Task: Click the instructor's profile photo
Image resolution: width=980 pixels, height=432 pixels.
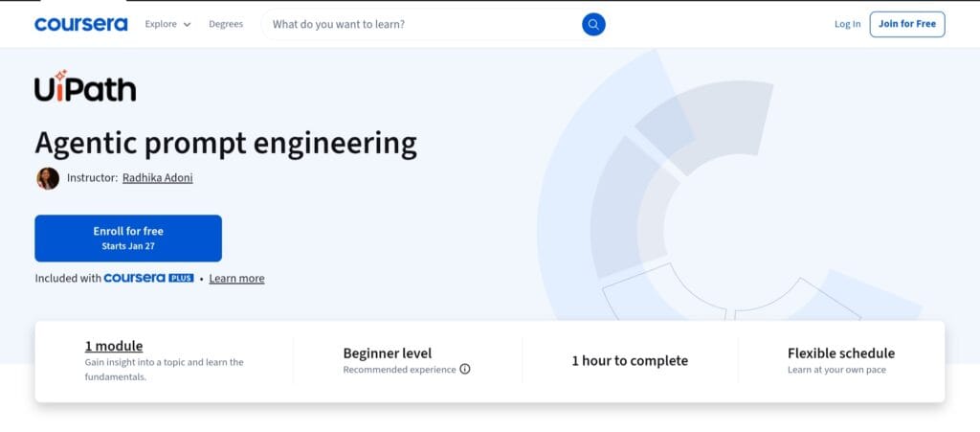Action: point(48,178)
